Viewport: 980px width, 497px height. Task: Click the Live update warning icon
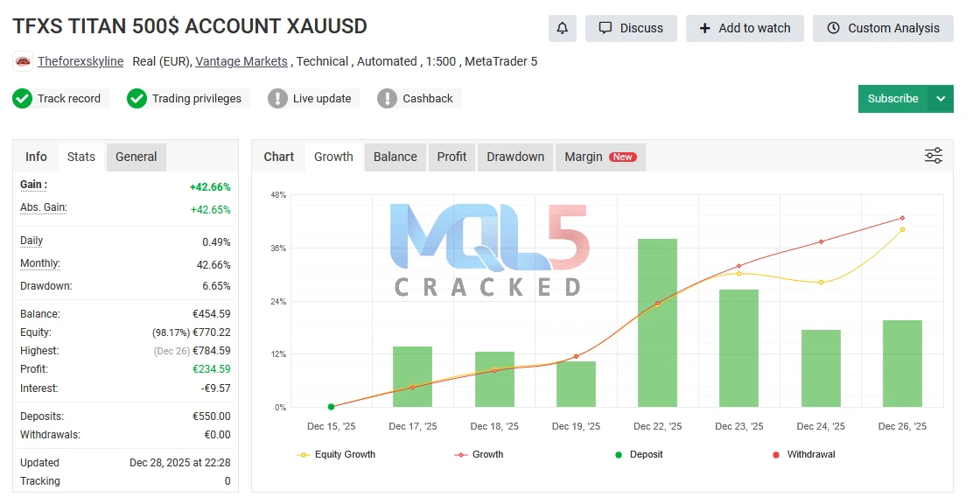(277, 99)
